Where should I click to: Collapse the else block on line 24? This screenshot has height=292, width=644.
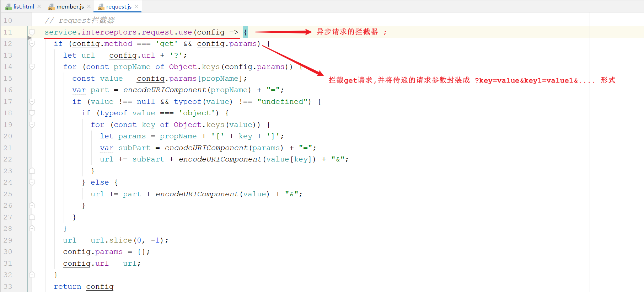click(32, 182)
